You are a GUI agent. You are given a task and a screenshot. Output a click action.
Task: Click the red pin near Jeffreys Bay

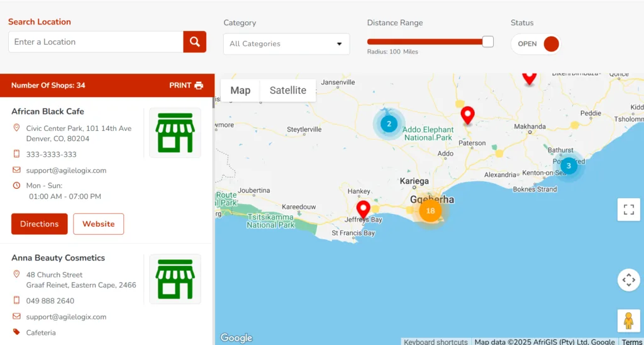click(x=363, y=210)
